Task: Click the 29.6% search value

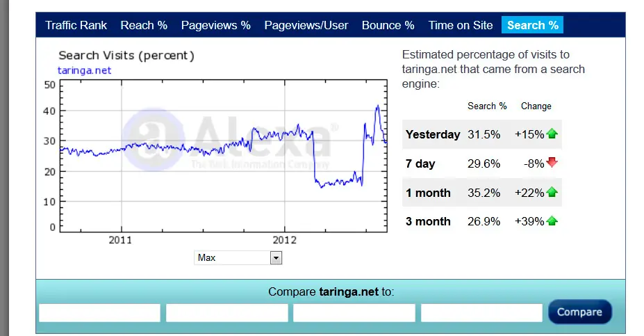Action: pyautogui.click(x=484, y=163)
